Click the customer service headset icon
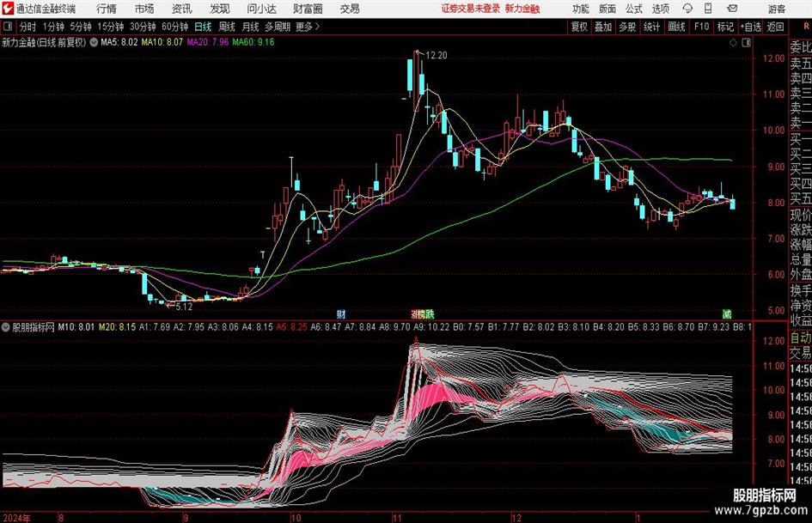The width and height of the screenshot is (812, 523). pyautogui.click(x=687, y=9)
